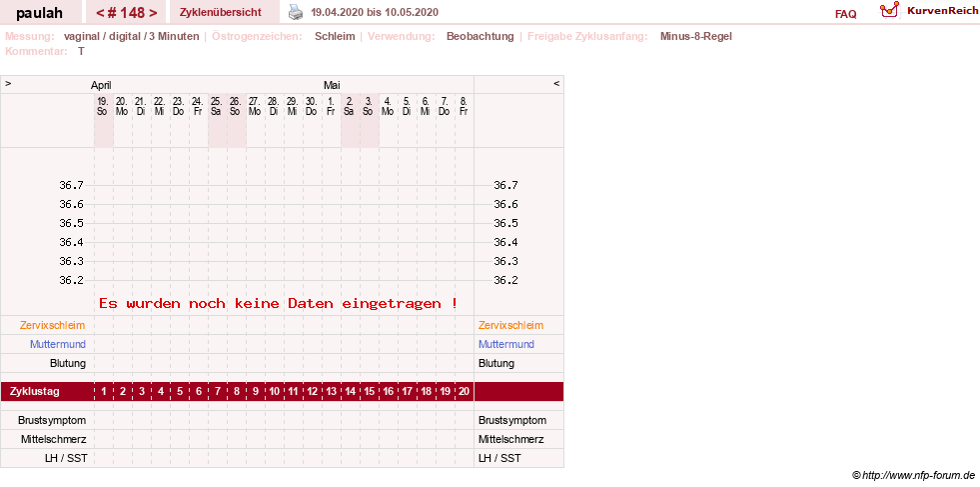Image resolution: width=980 pixels, height=487 pixels.
Task: Click the vaginal / digital / 3 Minuten value
Action: [131, 36]
